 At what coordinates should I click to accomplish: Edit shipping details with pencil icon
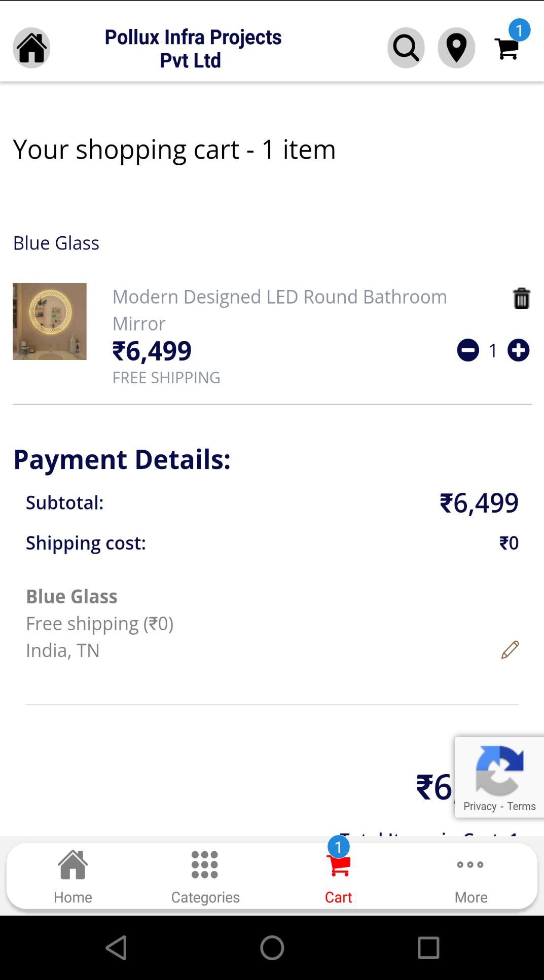(x=510, y=649)
